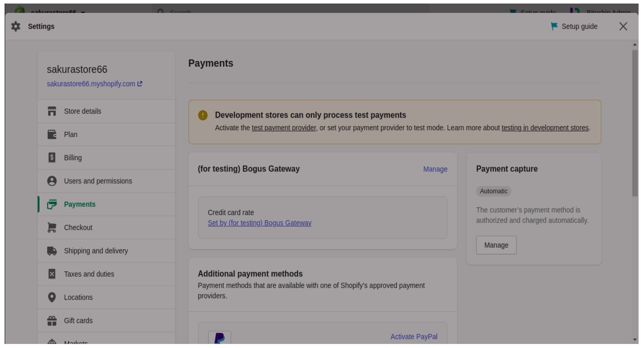Click the Payments page heading
The image size is (644, 348).
(x=211, y=63)
